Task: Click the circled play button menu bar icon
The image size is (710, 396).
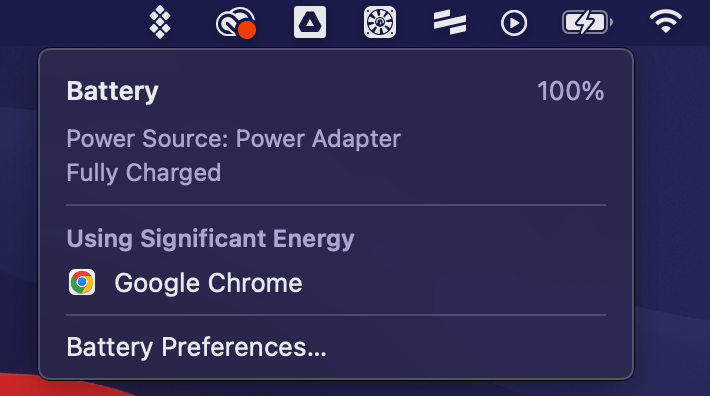Action: [514, 23]
